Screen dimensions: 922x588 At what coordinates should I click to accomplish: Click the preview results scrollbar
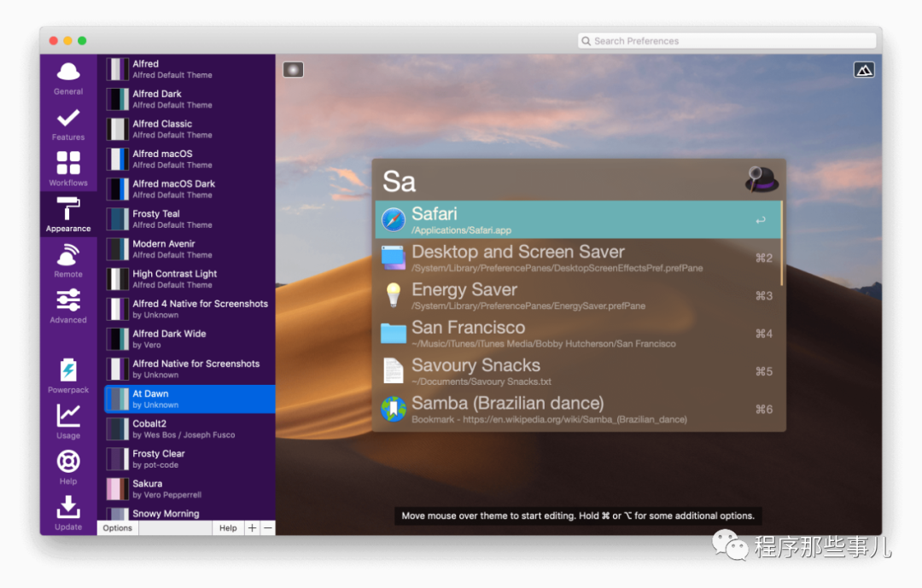[x=781, y=242]
